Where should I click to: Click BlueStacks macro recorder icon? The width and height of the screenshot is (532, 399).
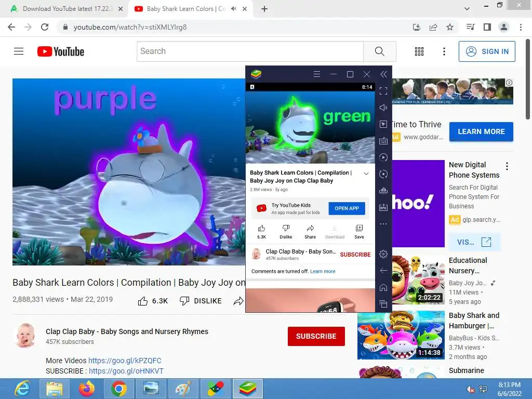tap(383, 157)
